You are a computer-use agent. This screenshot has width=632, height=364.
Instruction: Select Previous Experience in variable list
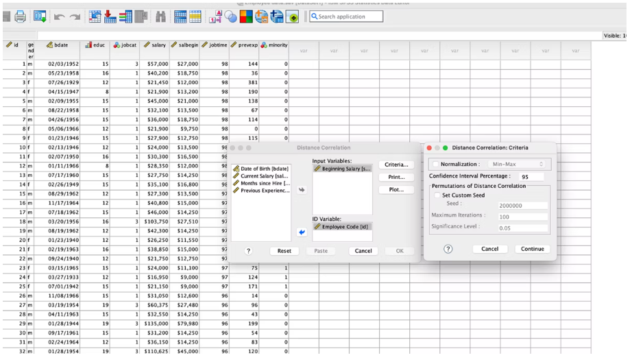pos(261,191)
